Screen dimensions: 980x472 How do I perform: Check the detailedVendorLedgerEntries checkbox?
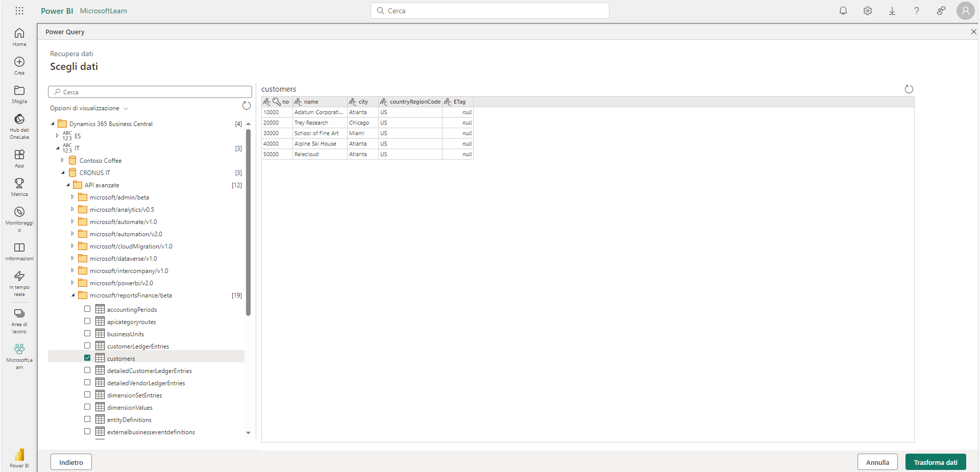click(87, 382)
